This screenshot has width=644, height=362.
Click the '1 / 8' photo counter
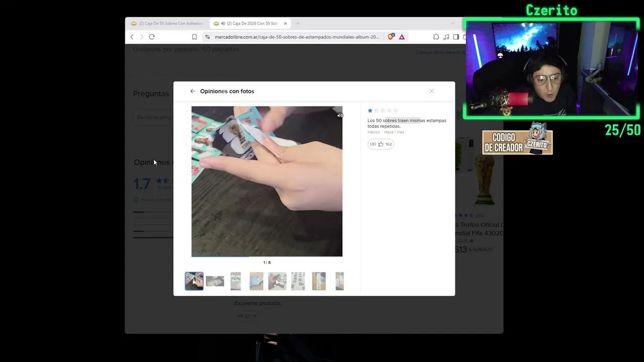(x=267, y=262)
